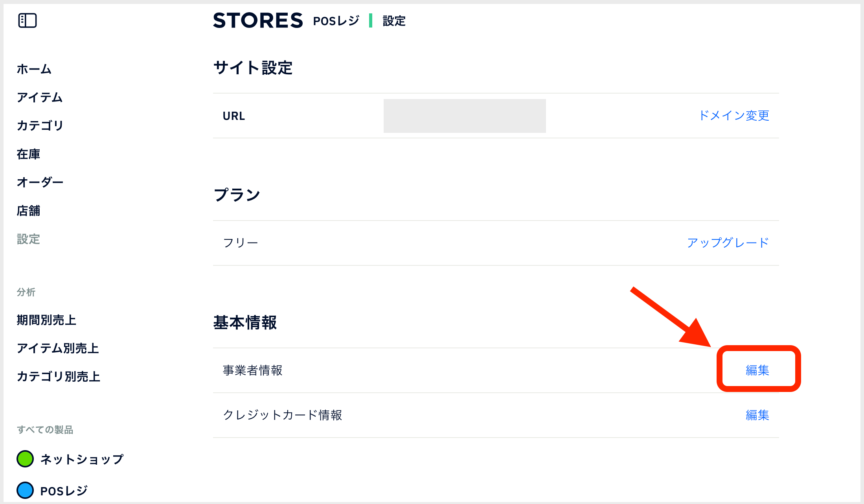This screenshot has width=864, height=504.
Task: Open ホーム in the sidebar
Action: tap(34, 69)
